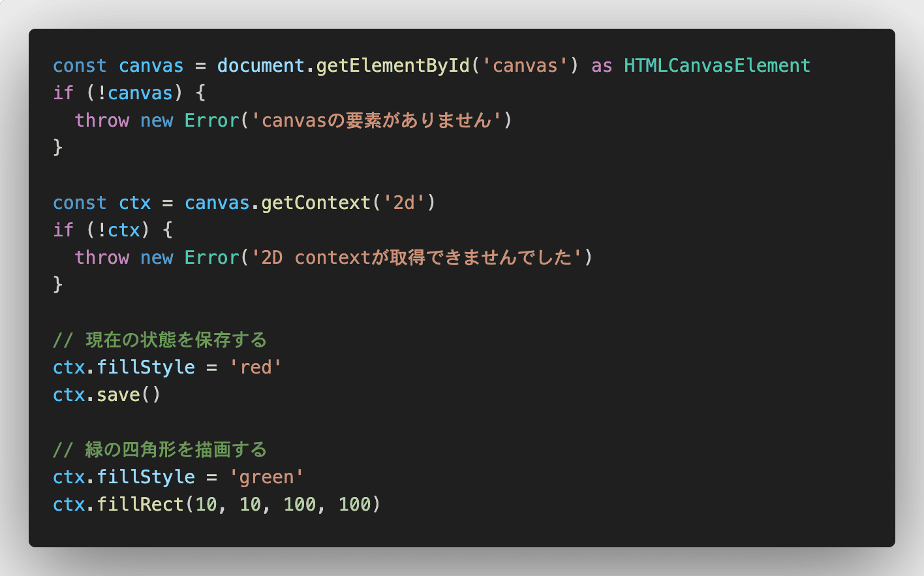Image resolution: width=924 pixels, height=576 pixels.
Task: Click the comment 緑の四角形を描画する
Action: pyautogui.click(x=160, y=449)
